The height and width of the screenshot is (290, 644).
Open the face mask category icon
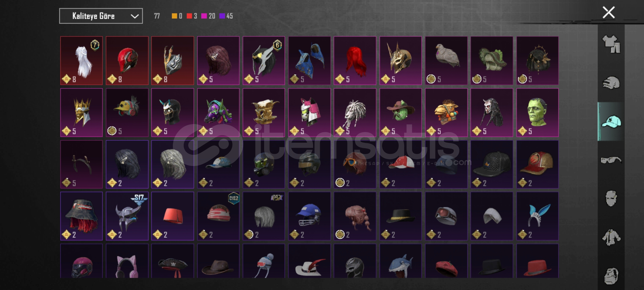[611, 198]
